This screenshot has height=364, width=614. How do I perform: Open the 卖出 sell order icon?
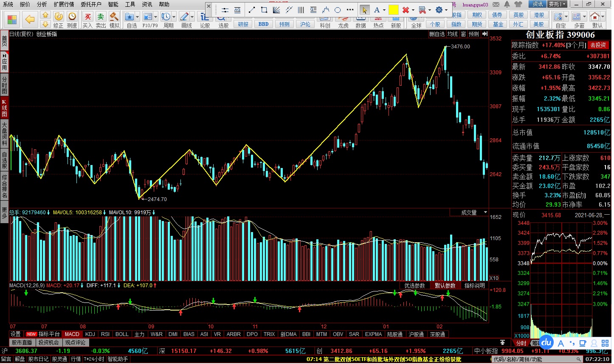click(x=101, y=20)
